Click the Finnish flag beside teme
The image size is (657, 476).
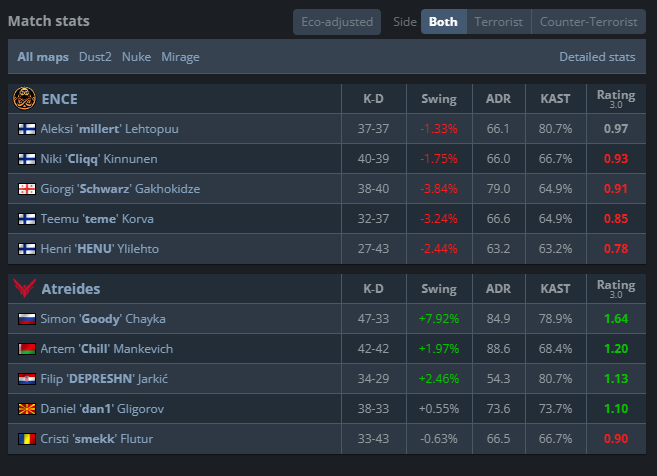click(x=27, y=219)
